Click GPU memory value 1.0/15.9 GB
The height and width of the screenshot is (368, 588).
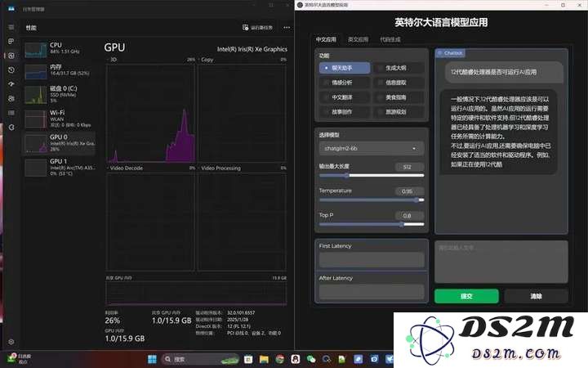coord(125,339)
